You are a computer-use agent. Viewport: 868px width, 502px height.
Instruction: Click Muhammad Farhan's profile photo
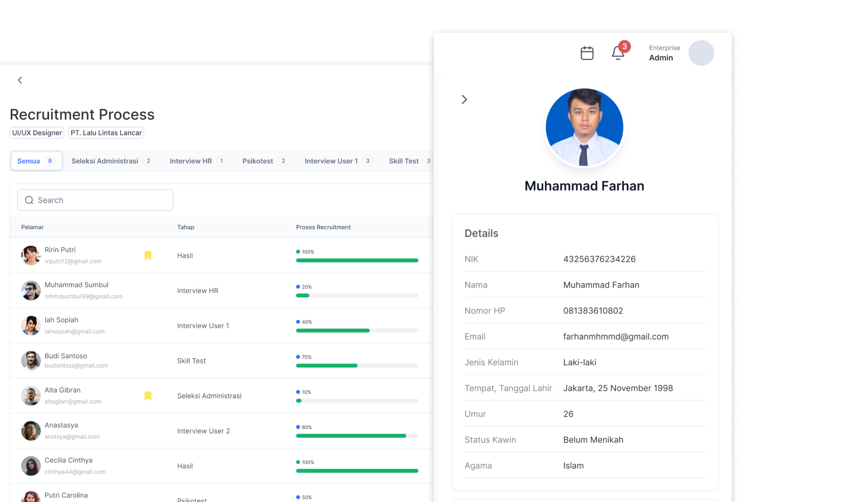584,127
